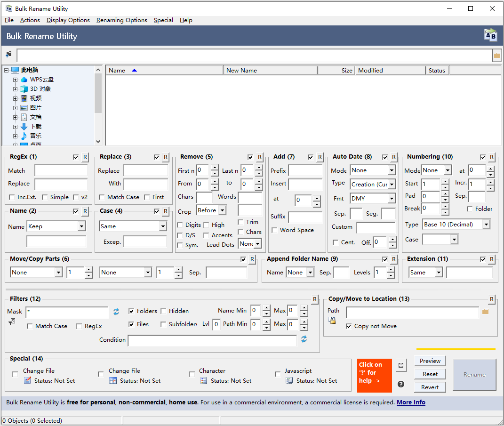Click the refresh icon next to Condition field
The height and width of the screenshot is (426, 504).
click(304, 339)
